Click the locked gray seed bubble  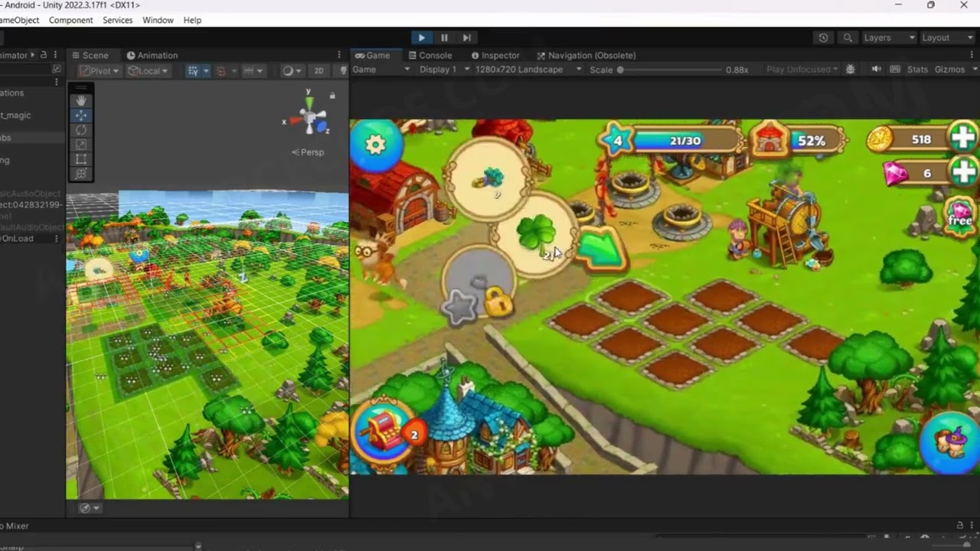coord(479,284)
